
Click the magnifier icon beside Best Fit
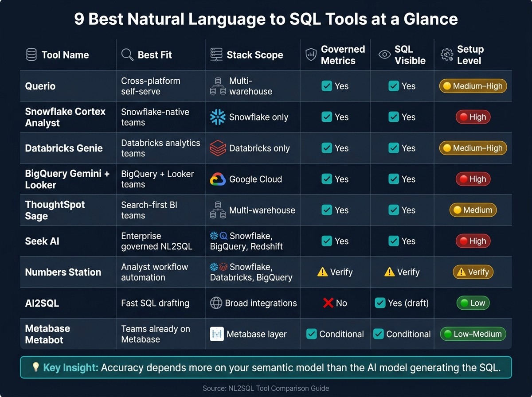pos(127,55)
